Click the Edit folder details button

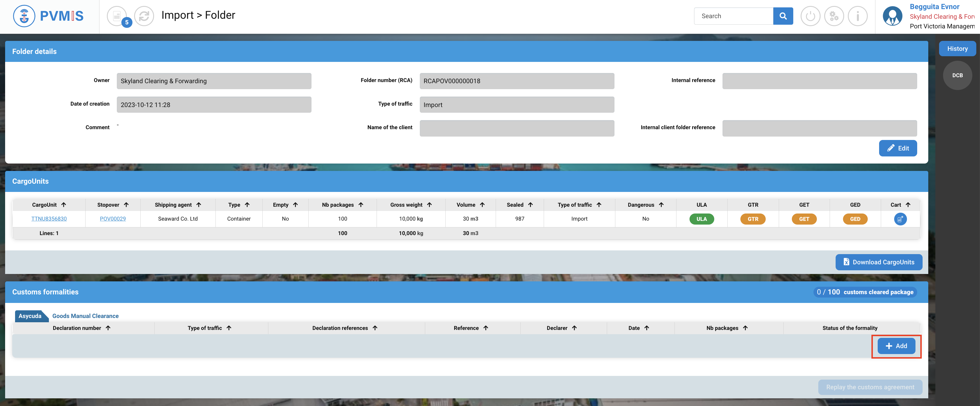click(x=898, y=148)
